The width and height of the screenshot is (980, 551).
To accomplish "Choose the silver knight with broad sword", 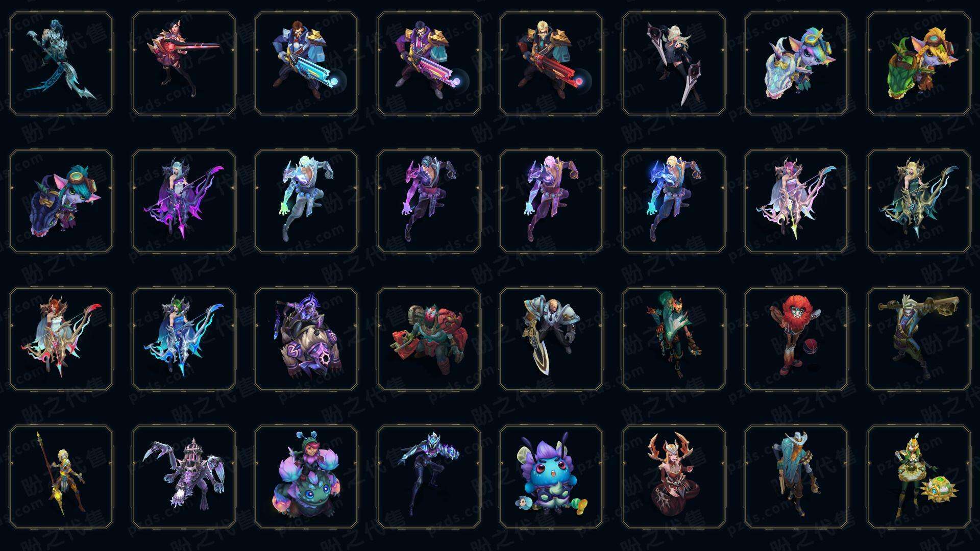I will [551, 339].
